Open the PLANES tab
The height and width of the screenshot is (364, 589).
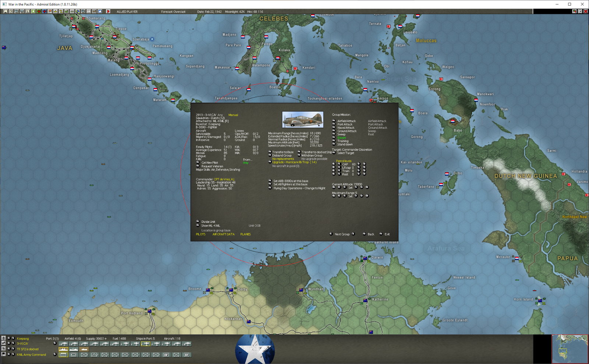246,234
